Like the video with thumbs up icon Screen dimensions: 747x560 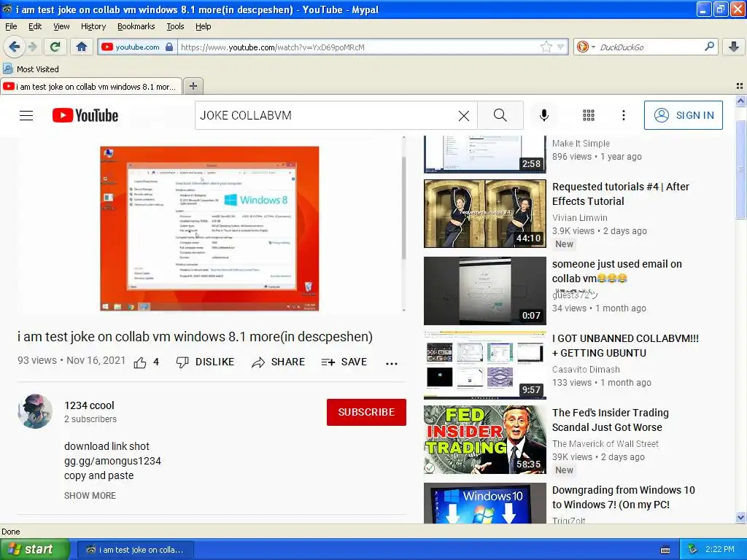[x=140, y=363]
